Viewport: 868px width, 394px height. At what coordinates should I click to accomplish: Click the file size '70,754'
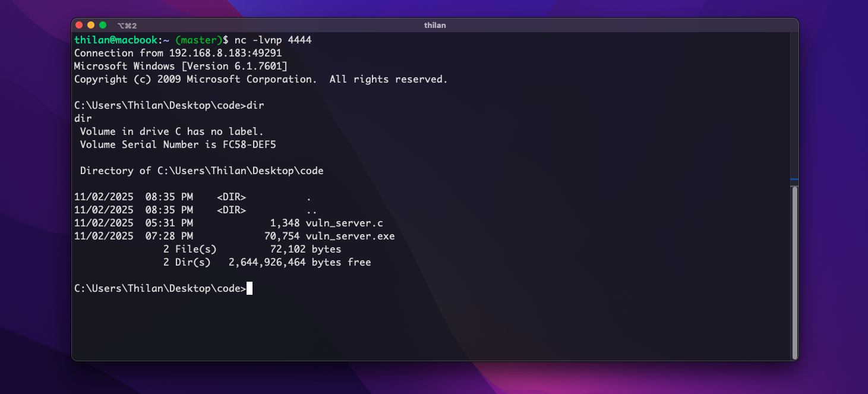coord(282,236)
